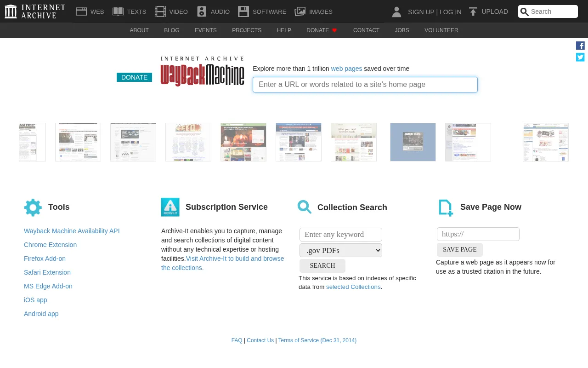This screenshot has width=588, height=368.
Task: Open the Web section icon
Action: coord(81,11)
